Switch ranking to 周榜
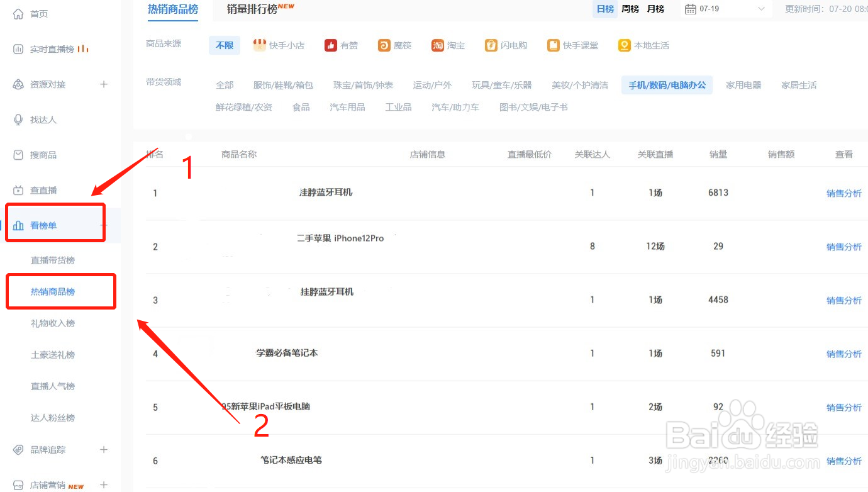The width and height of the screenshot is (868, 492). coord(630,9)
